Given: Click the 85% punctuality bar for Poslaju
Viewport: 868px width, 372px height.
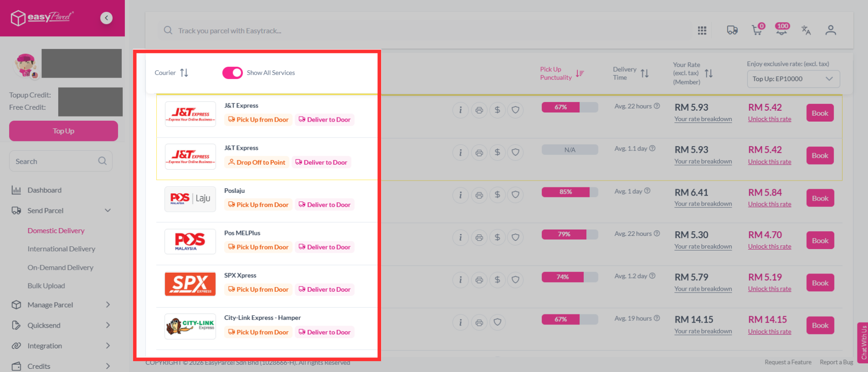Looking at the screenshot, I should [x=570, y=192].
